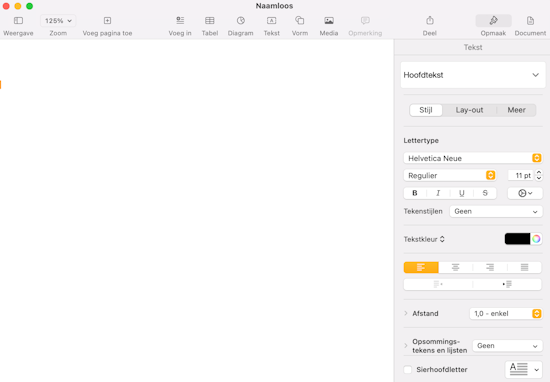Image resolution: width=550 pixels, height=382 pixels.
Task: Increase paragraph indent
Action: coord(507,284)
